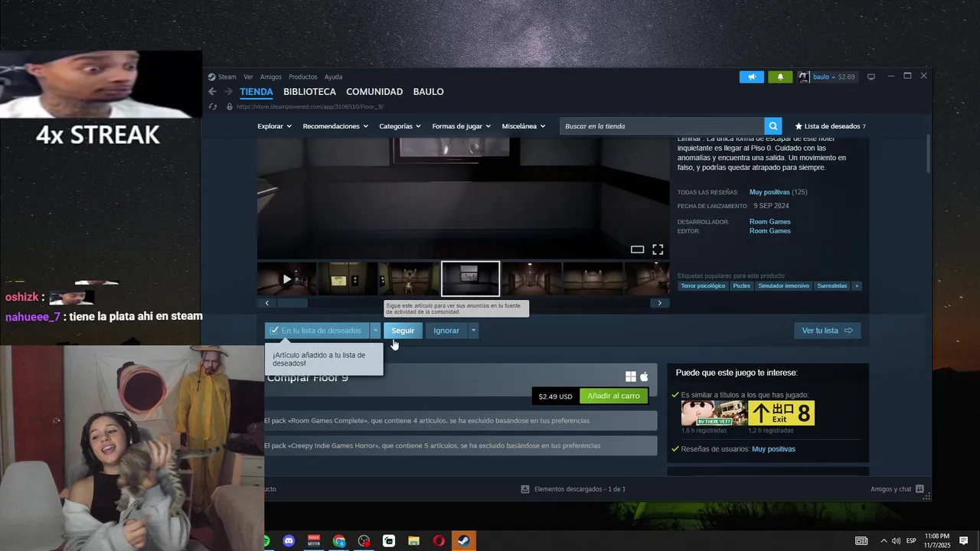
Task: Switch to the COMUNIDAD tab
Action: pos(374,92)
